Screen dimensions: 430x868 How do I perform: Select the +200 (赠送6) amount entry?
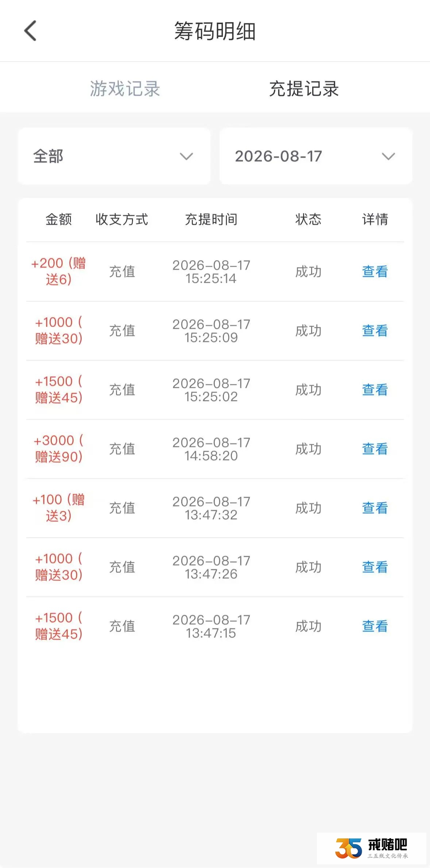click(58, 271)
